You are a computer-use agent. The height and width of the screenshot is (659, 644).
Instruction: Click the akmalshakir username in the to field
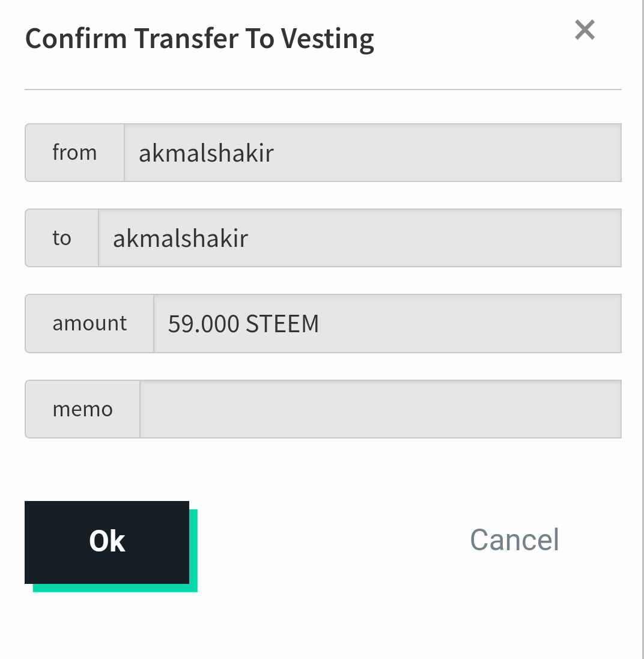(x=180, y=238)
